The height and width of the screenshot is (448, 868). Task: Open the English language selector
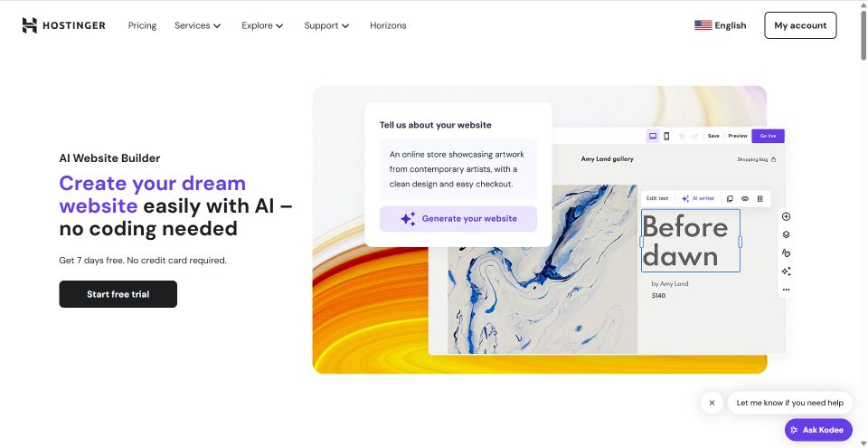(721, 25)
